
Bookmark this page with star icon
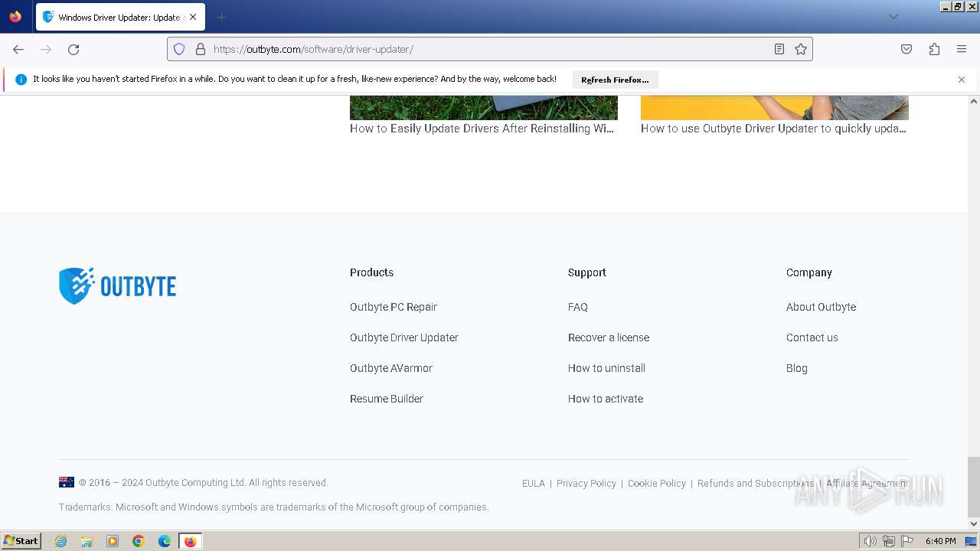pos(801,49)
